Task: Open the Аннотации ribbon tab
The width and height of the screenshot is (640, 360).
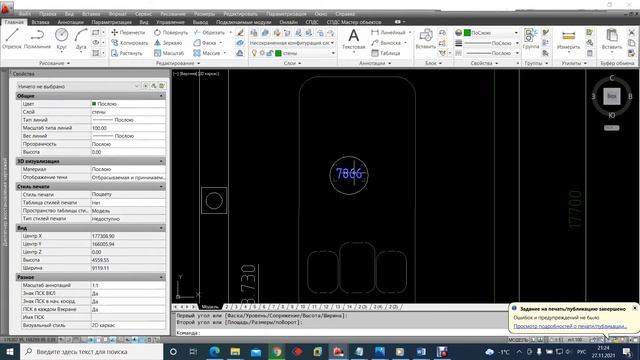Action: point(70,22)
